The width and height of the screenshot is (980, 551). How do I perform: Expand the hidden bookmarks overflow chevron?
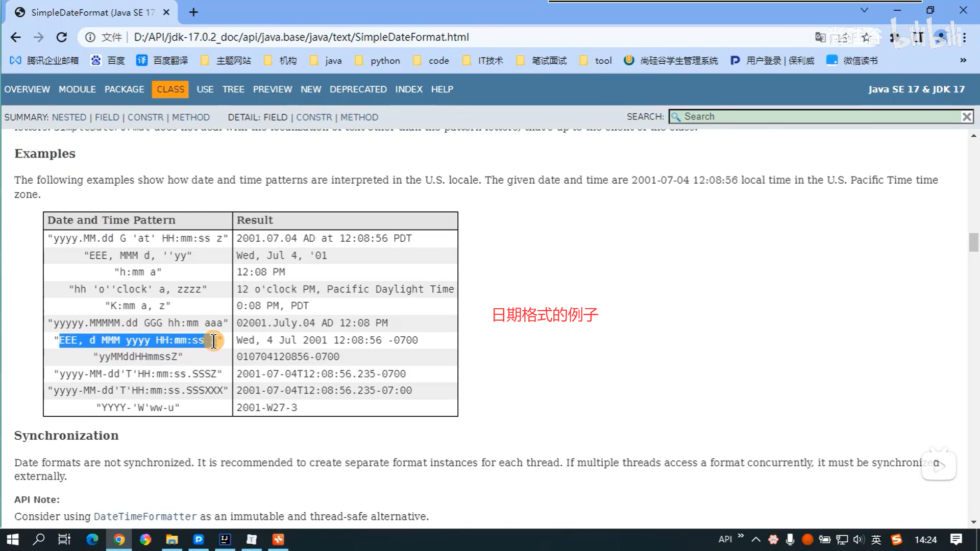[x=963, y=60]
